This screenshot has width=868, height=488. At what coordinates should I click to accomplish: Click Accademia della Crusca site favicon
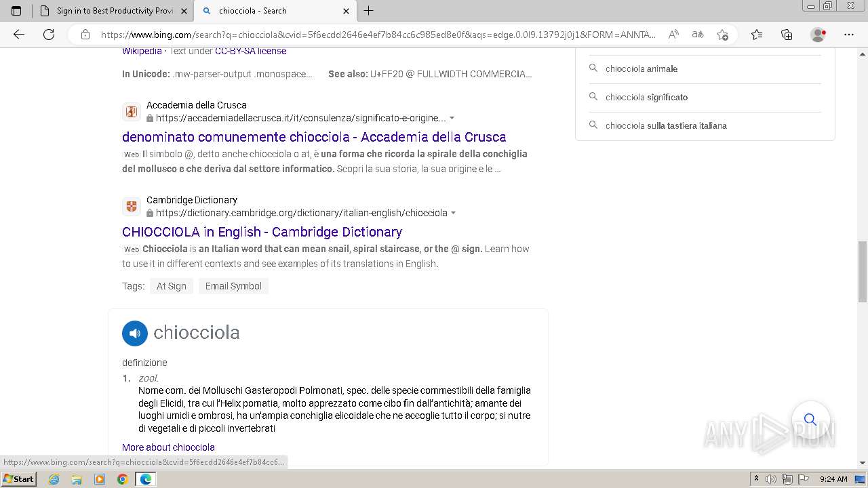click(132, 112)
